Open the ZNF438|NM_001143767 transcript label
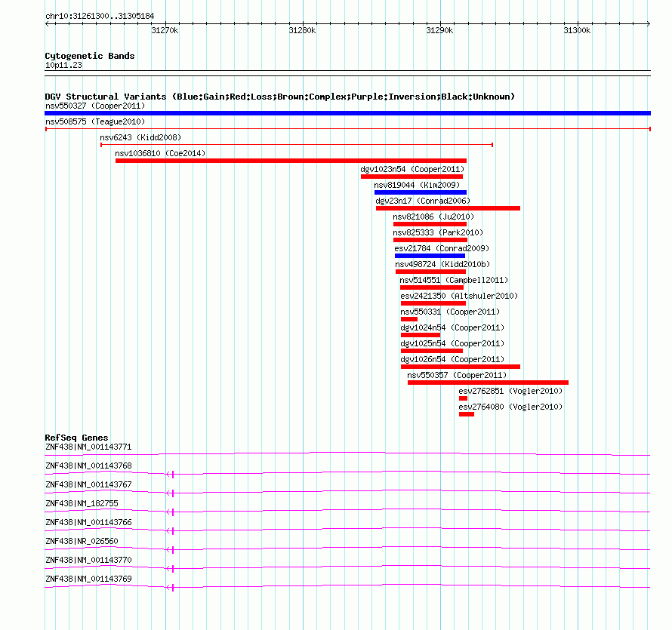Image resolution: width=672 pixels, height=630 pixels. pos(88,485)
